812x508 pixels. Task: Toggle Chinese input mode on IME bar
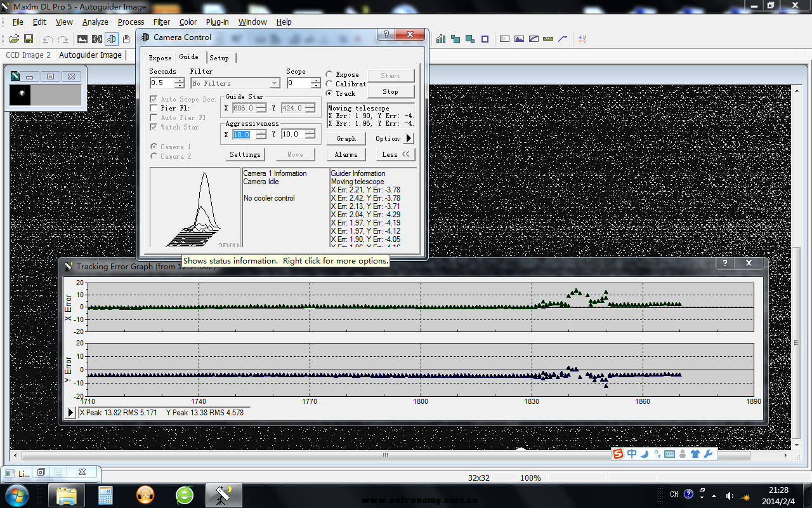point(632,454)
